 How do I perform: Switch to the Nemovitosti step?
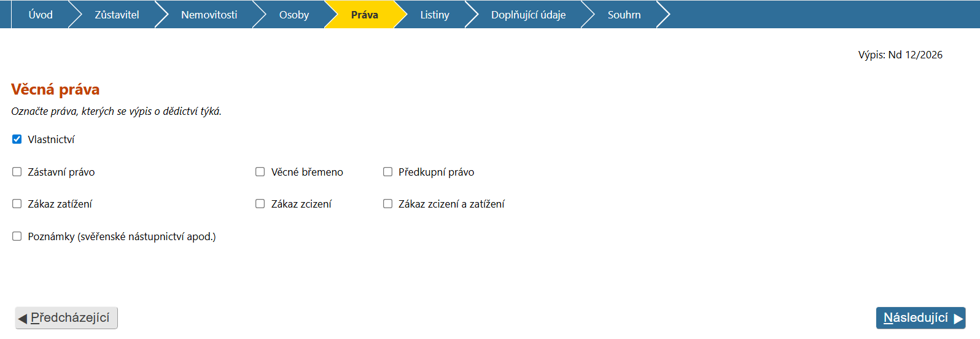tap(209, 15)
